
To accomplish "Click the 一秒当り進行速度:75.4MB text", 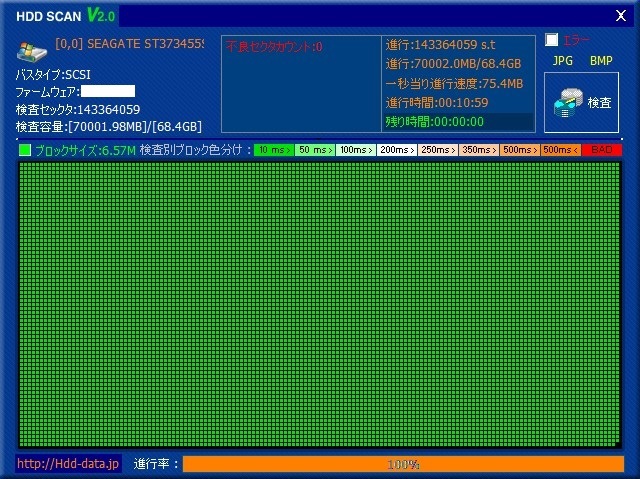I will [x=454, y=83].
